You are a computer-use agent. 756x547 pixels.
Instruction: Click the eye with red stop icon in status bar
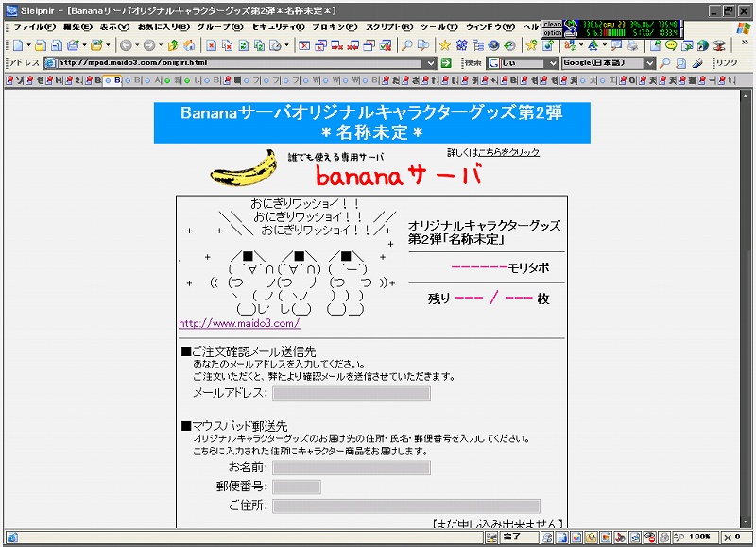[650, 537]
